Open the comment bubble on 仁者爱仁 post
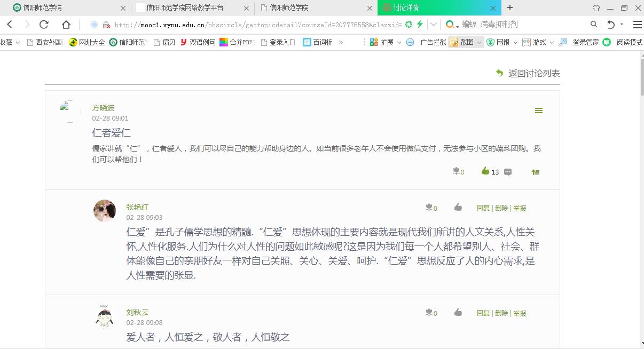 508,172
